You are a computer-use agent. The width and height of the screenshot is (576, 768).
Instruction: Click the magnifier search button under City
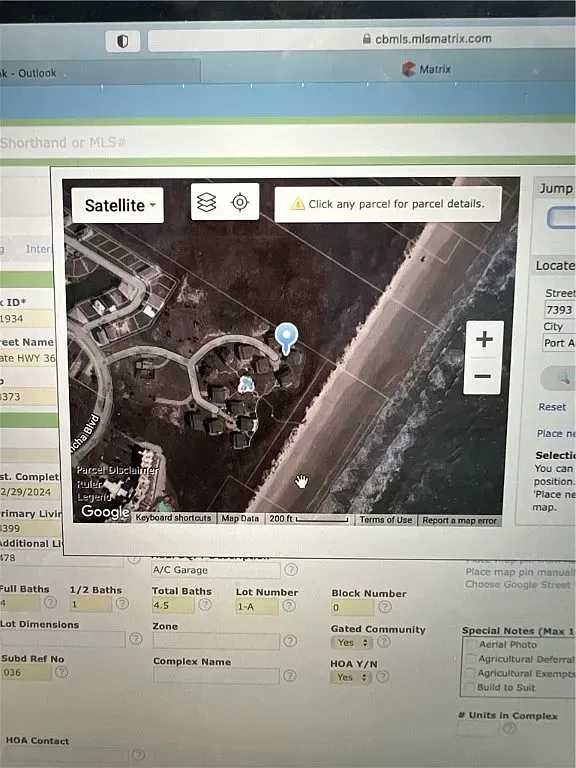click(558, 378)
